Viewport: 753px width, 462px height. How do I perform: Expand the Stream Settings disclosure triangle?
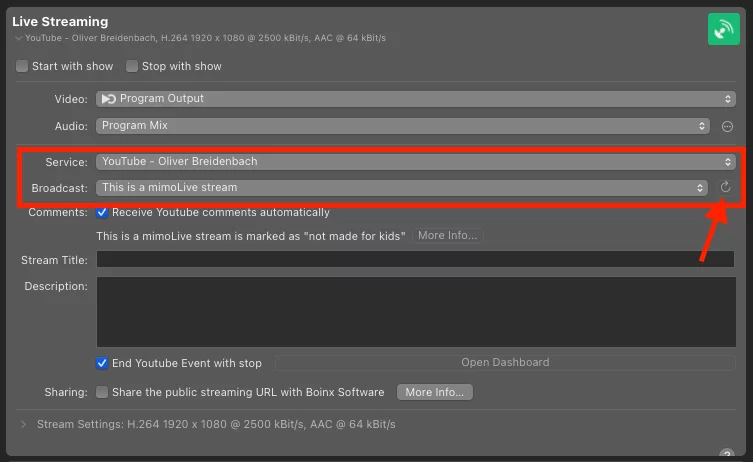coord(23,425)
